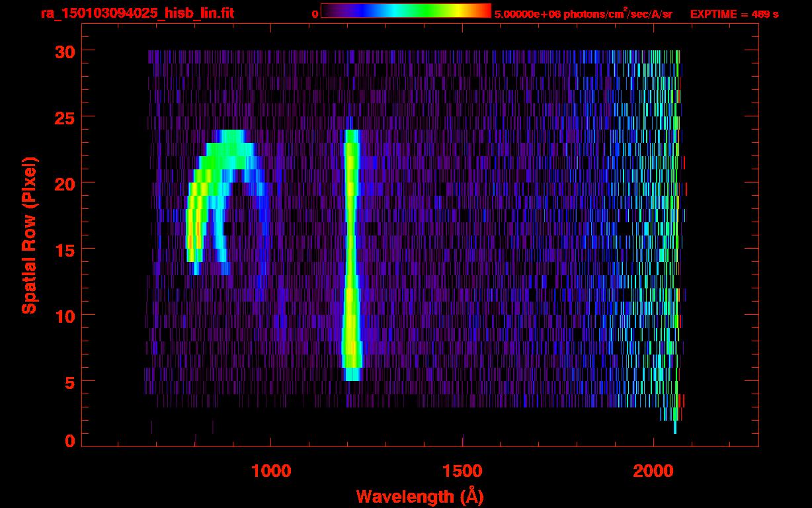Click the 1500 wavelength tick label
Viewport: 812px width, 508px height.
pyautogui.click(x=462, y=471)
